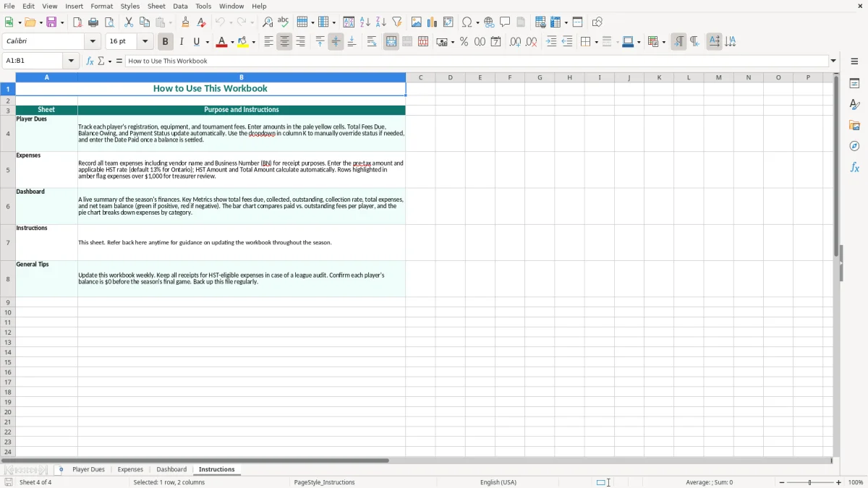The height and width of the screenshot is (488, 868).
Task: Select column C header
Action: (x=420, y=77)
